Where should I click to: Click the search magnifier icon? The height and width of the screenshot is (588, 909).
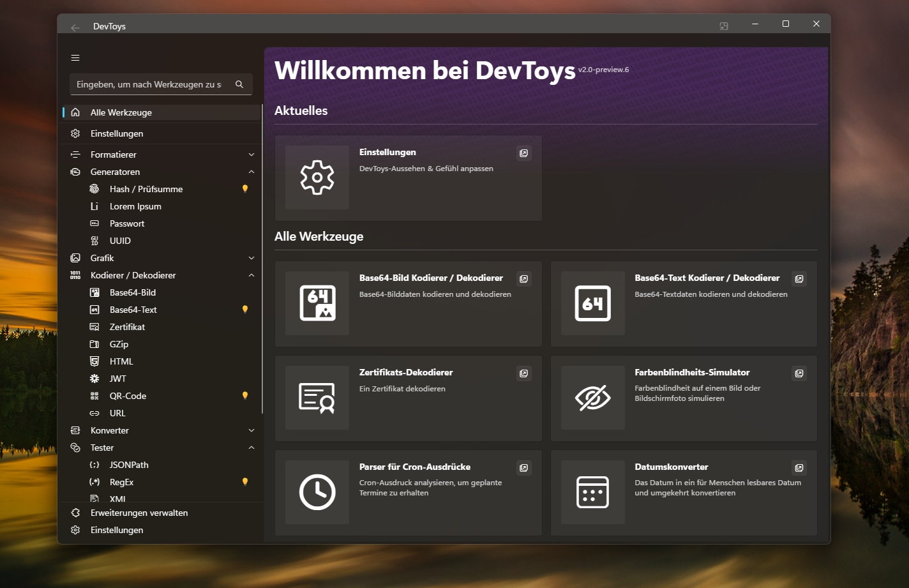point(239,84)
